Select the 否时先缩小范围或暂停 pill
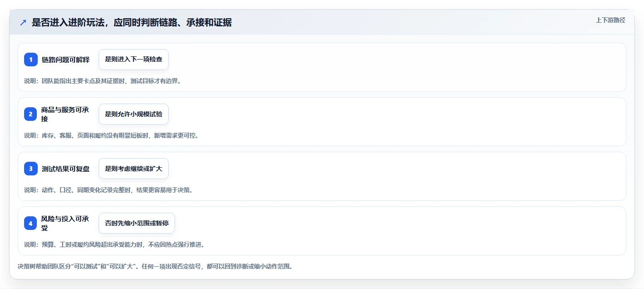The width and height of the screenshot is (644, 289). point(137,223)
